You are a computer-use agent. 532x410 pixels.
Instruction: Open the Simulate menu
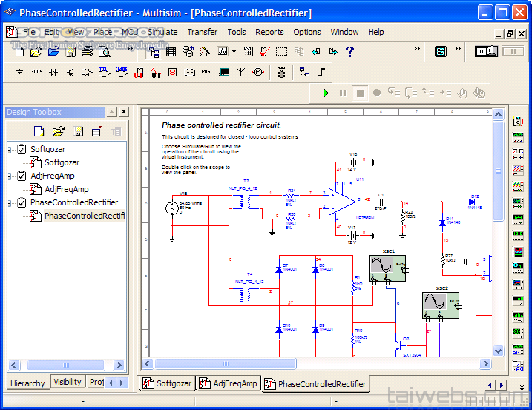(x=162, y=32)
